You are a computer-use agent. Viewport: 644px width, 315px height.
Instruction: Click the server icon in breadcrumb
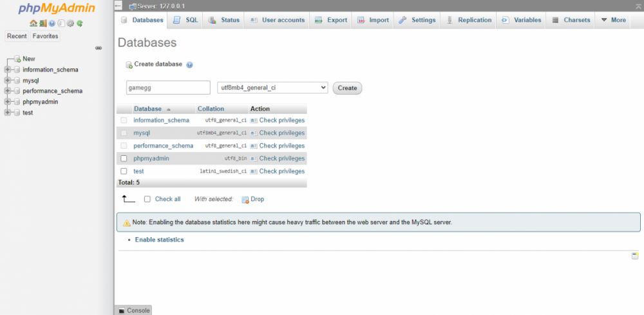(133, 6)
